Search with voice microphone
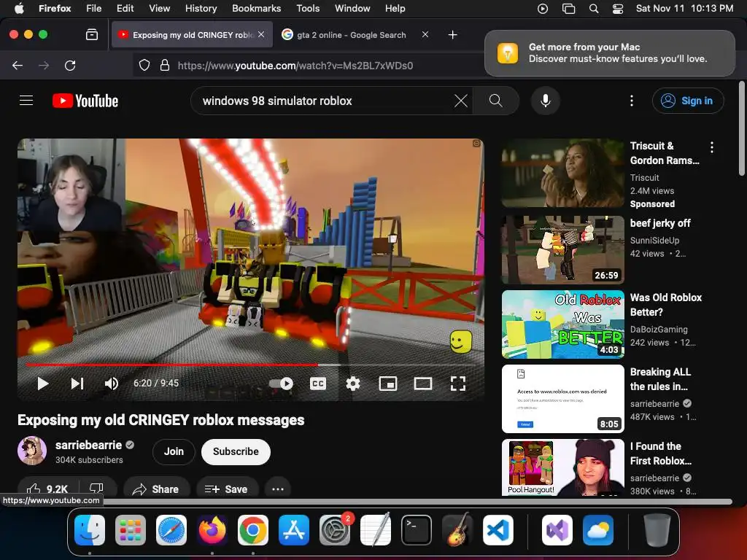Image resolution: width=747 pixels, height=560 pixels. [546, 101]
